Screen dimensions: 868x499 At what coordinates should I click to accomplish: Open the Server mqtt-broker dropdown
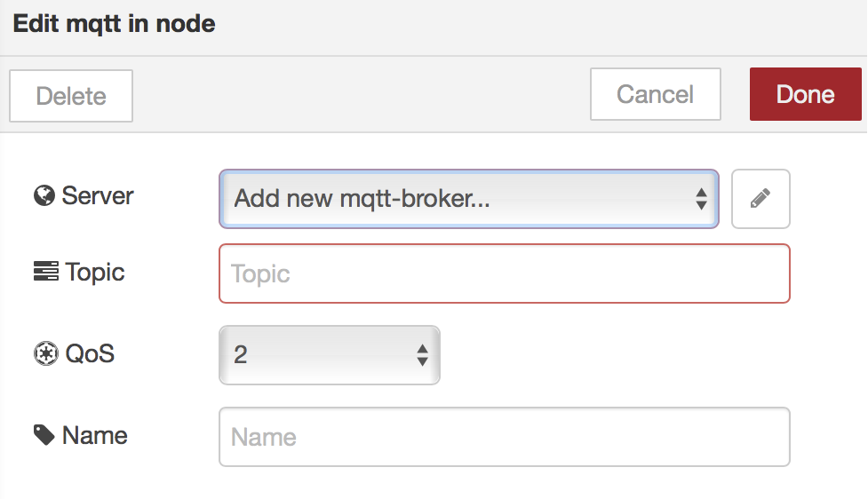click(468, 199)
